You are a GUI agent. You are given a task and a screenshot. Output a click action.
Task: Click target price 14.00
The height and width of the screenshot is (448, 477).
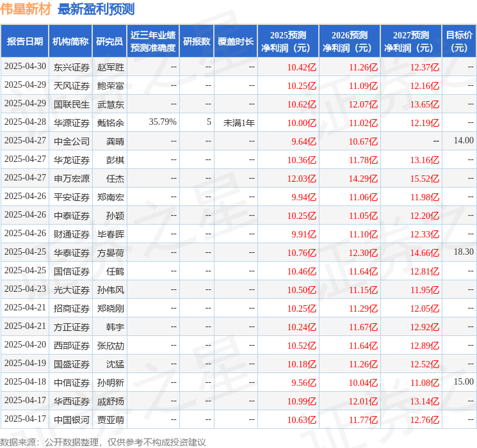(x=464, y=141)
